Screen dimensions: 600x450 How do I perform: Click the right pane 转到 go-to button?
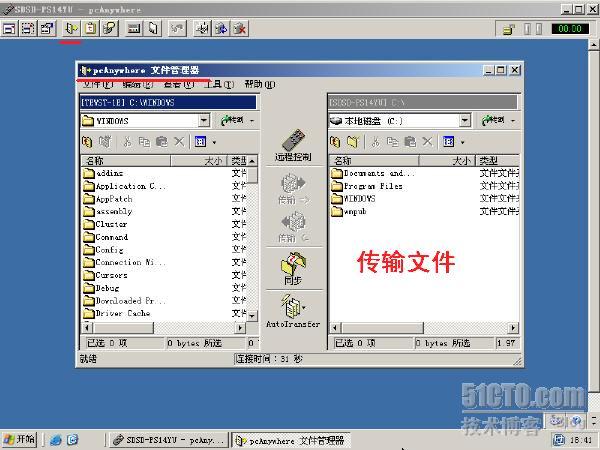493,121
